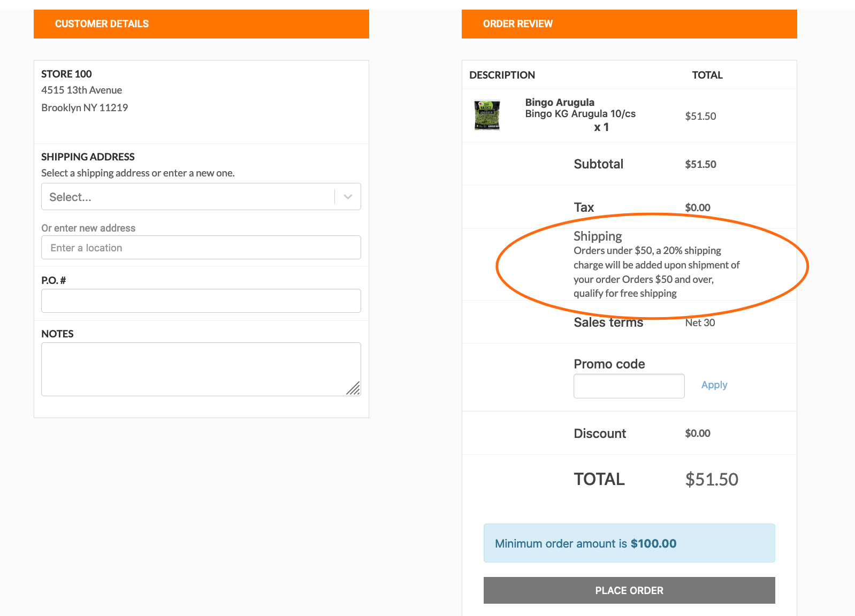Click the TOTAL column header

point(707,75)
